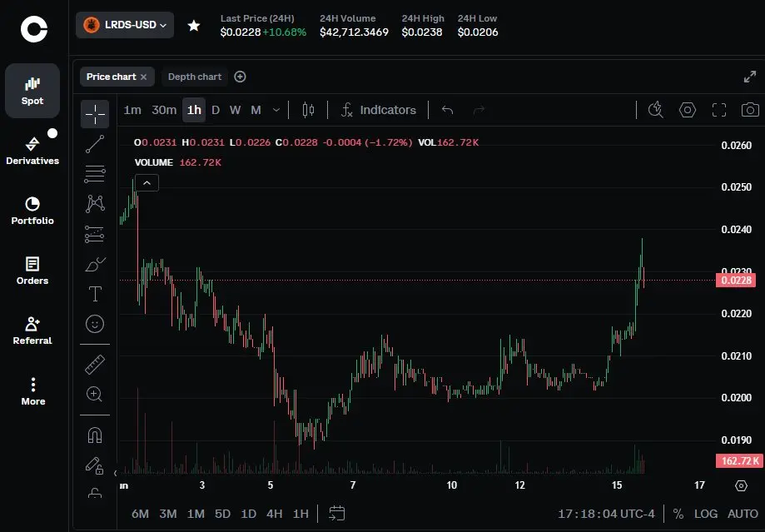Screen dimensions: 765x532
Task: Select the trend line drawing tool
Action: point(95,144)
